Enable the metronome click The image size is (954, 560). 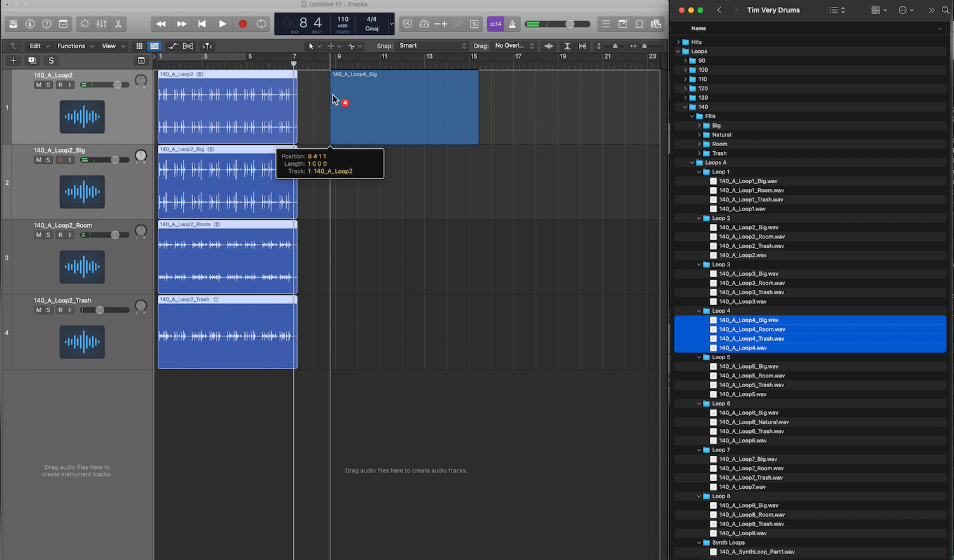[x=513, y=24]
